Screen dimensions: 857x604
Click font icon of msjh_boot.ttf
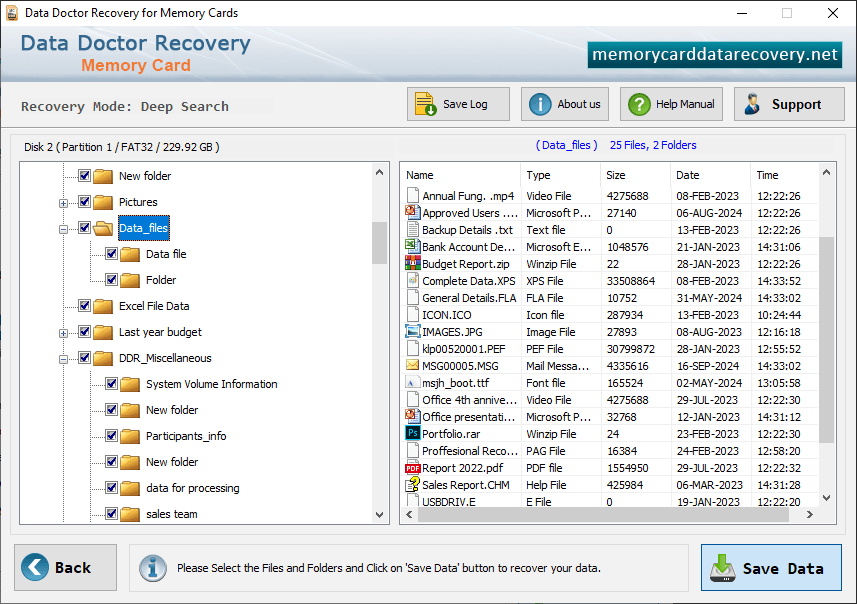point(413,382)
